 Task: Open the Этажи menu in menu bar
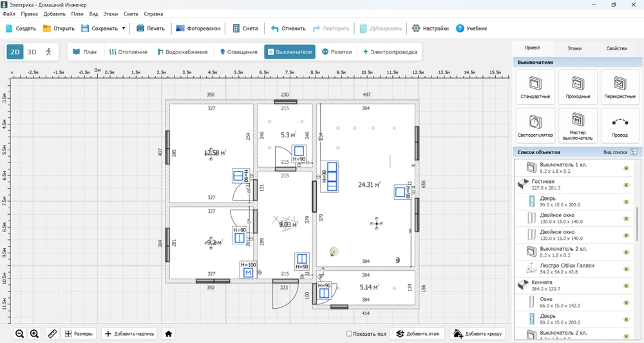111,14
